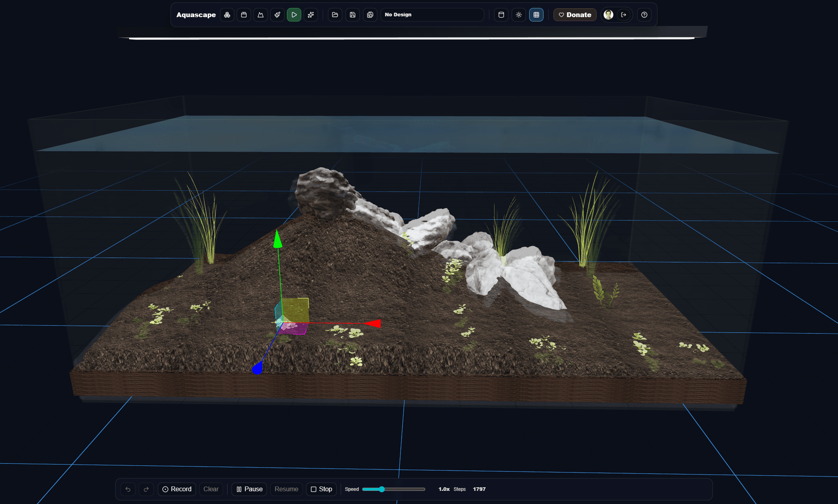Toggle the grid display button
This screenshot has height=504, width=838.
(536, 15)
